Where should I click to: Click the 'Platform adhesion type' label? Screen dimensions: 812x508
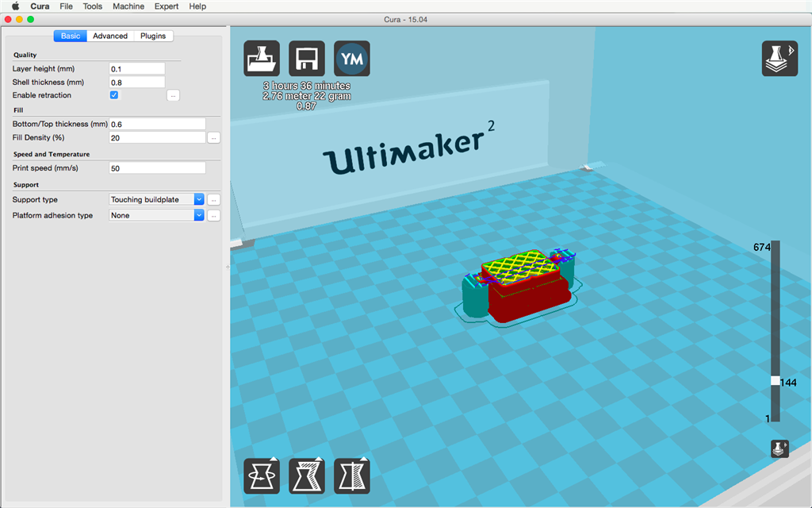click(x=52, y=215)
